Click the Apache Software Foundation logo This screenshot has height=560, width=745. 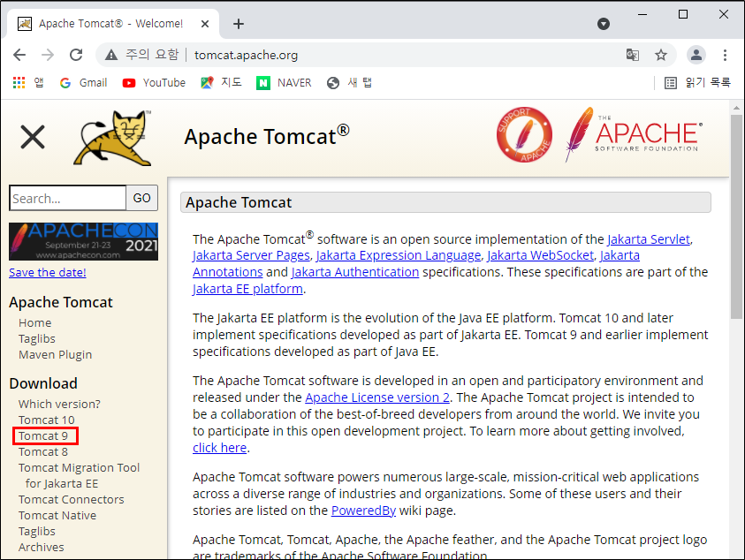point(633,135)
